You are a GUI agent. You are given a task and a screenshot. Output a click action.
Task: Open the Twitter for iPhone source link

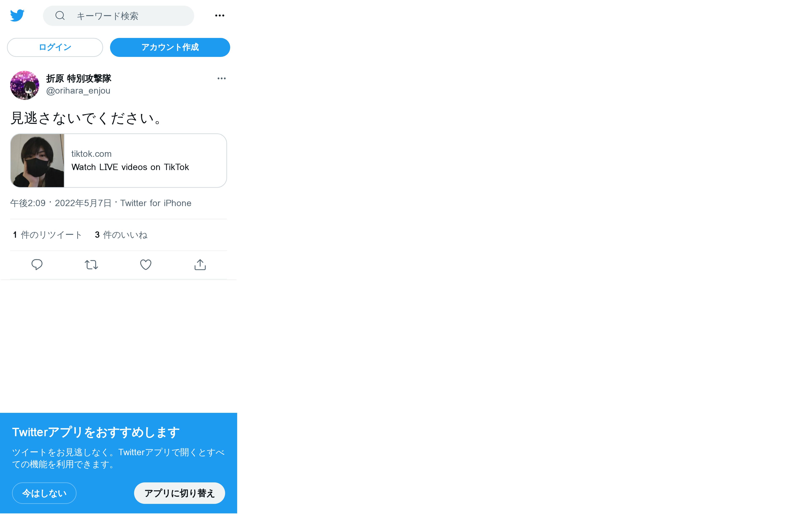click(156, 203)
